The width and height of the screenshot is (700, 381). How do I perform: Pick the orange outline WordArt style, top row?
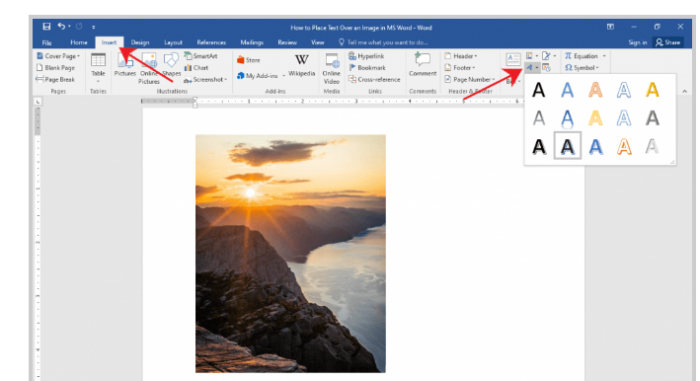(596, 90)
